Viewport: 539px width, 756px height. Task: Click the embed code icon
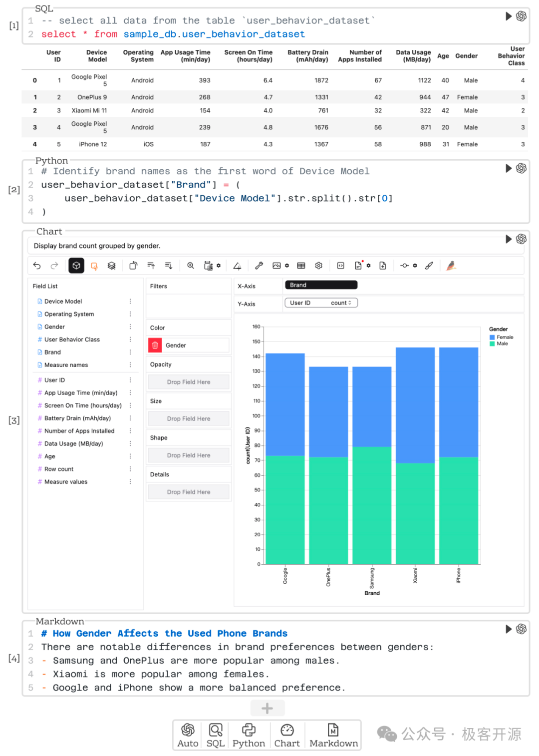(340, 266)
